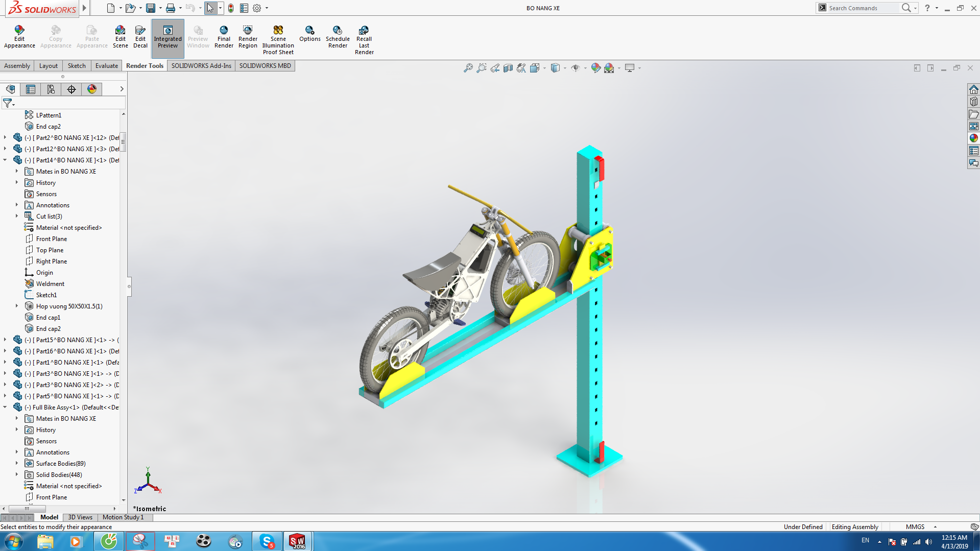Select the DimXpertManager crosshair tab
This screenshot has height=551, width=980.
tap(71, 89)
